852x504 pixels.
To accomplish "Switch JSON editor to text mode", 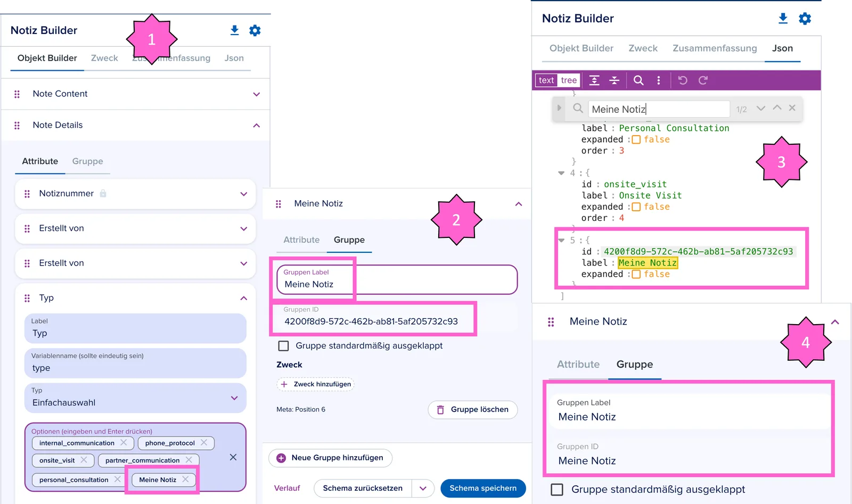I will pos(546,80).
